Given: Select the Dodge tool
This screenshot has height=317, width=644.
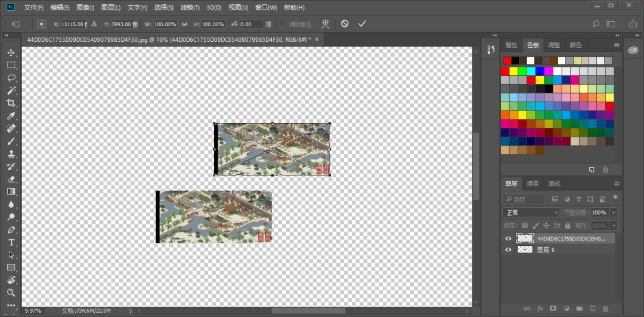Looking at the screenshot, I should point(11,217).
